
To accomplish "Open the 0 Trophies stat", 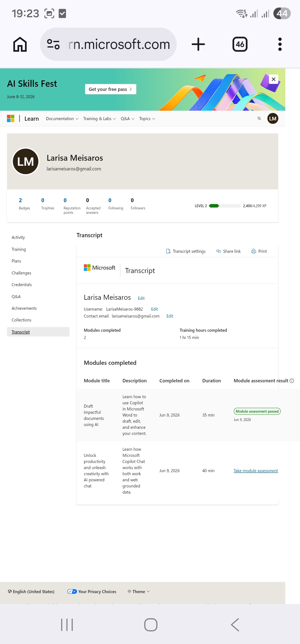I will click(48, 204).
